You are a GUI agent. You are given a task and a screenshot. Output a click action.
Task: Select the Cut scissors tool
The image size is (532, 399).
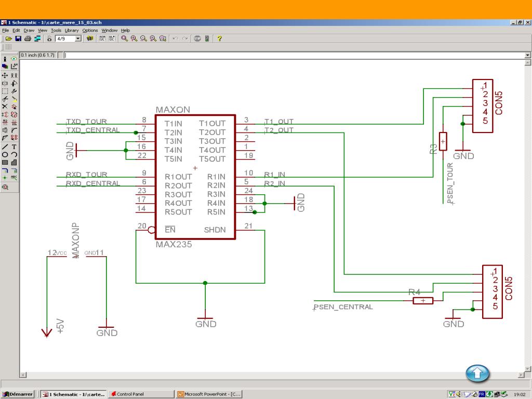click(x=5, y=99)
